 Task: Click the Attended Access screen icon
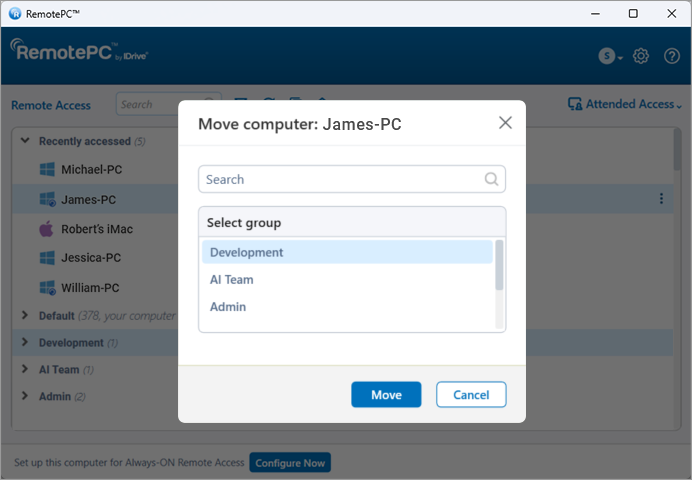point(575,104)
